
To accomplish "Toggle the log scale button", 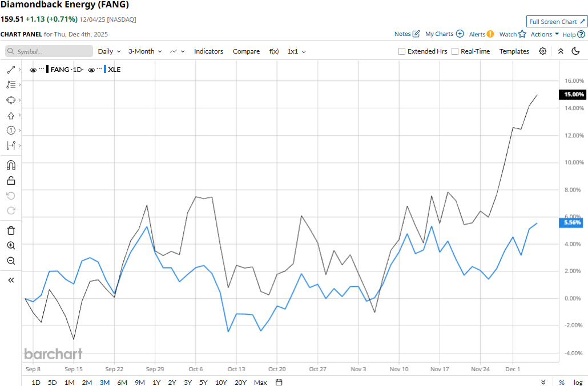I will (578, 382).
